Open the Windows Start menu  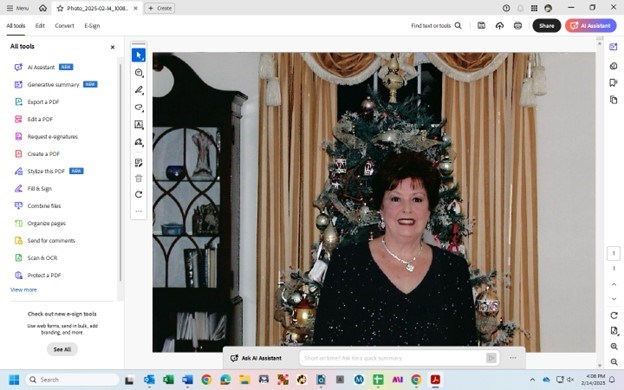pos(14,380)
